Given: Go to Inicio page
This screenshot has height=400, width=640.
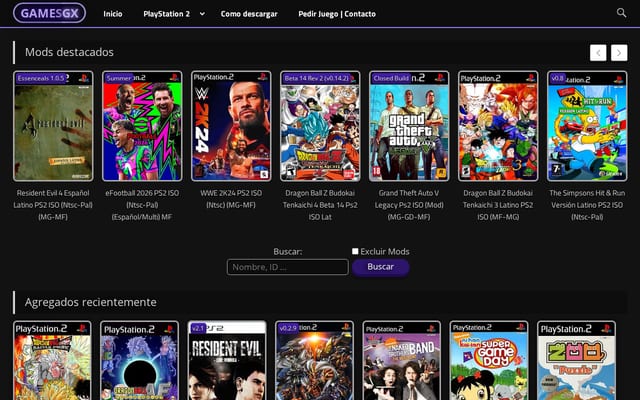Looking at the screenshot, I should point(113,14).
